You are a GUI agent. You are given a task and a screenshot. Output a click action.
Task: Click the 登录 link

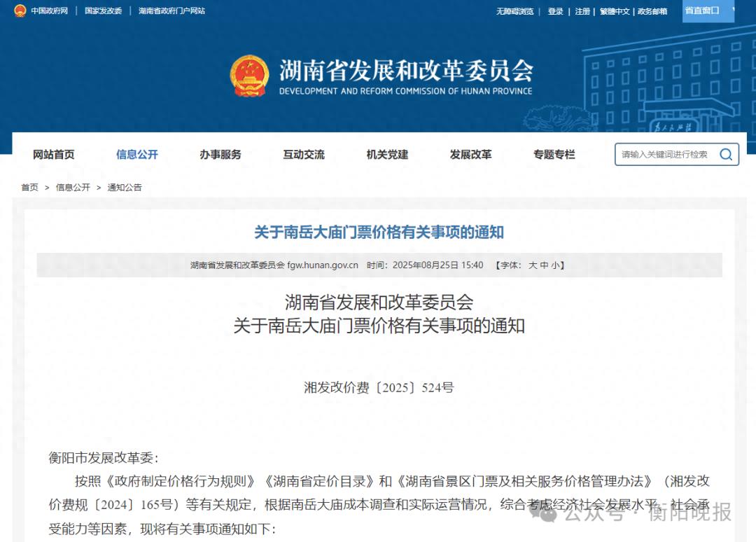(x=555, y=11)
